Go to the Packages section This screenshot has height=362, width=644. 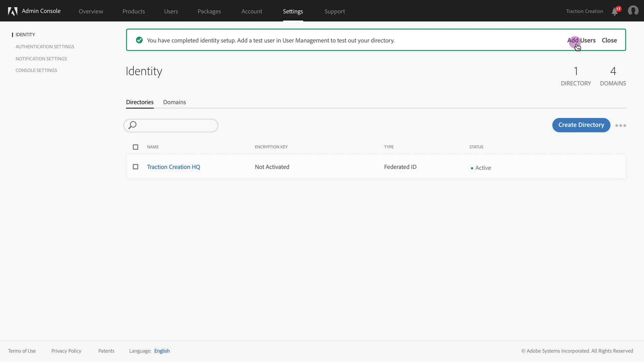pyautogui.click(x=209, y=11)
